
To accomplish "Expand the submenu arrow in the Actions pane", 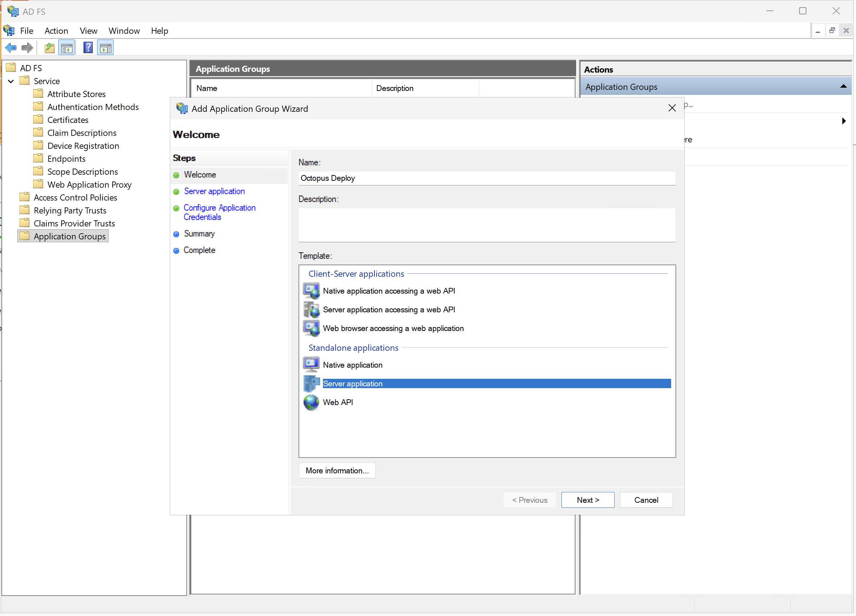I will [844, 121].
